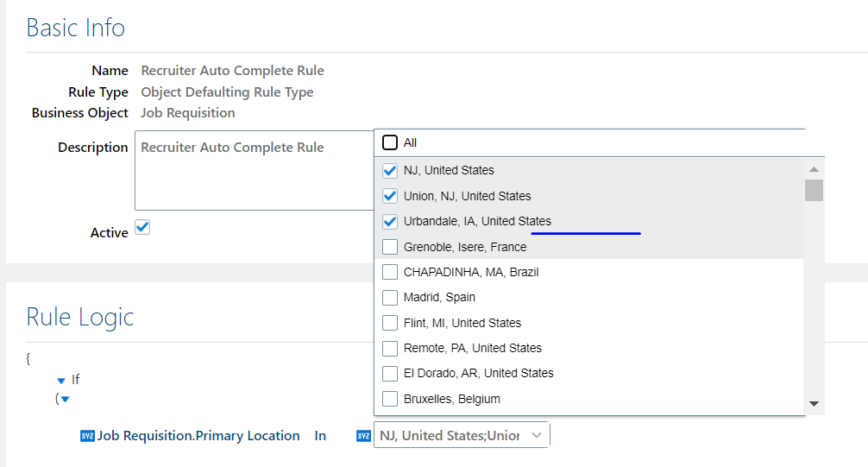Click field icon beside Job Requisition.Primary Location
The image size is (868, 467).
87,436
